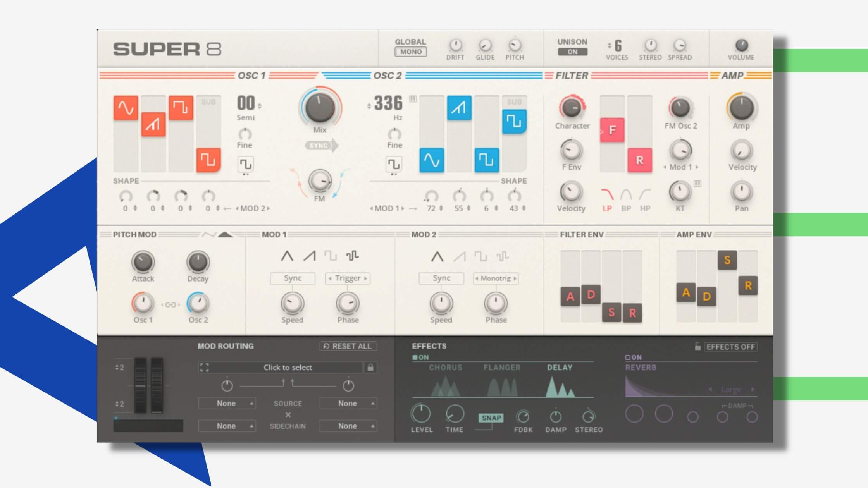Viewport: 868px width, 488px height.
Task: Turn off Unison ON switch
Action: tap(572, 52)
